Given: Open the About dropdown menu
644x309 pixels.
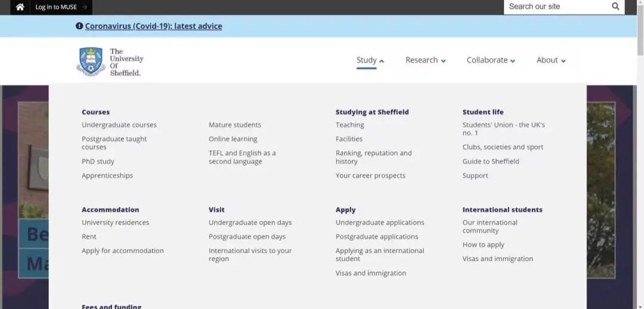Looking at the screenshot, I should (x=550, y=60).
